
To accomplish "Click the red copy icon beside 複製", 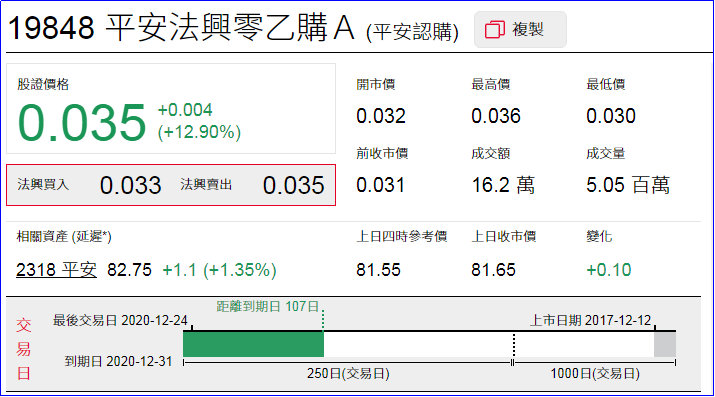I will (x=495, y=30).
